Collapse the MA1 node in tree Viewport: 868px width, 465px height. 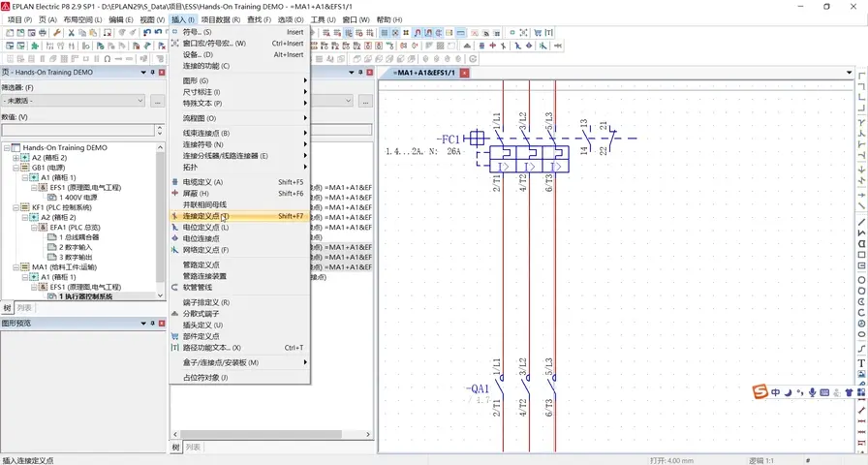pyautogui.click(x=15, y=266)
